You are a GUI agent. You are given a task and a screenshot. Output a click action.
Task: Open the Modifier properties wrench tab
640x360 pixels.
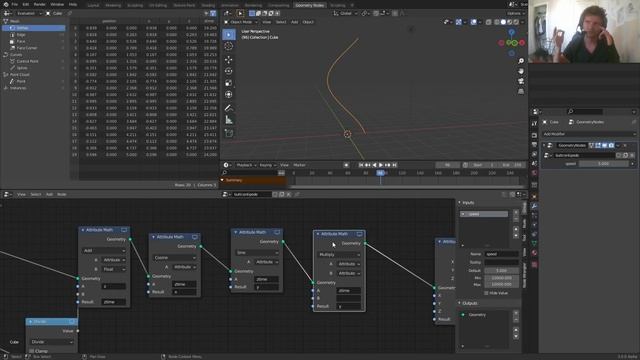pos(534,206)
